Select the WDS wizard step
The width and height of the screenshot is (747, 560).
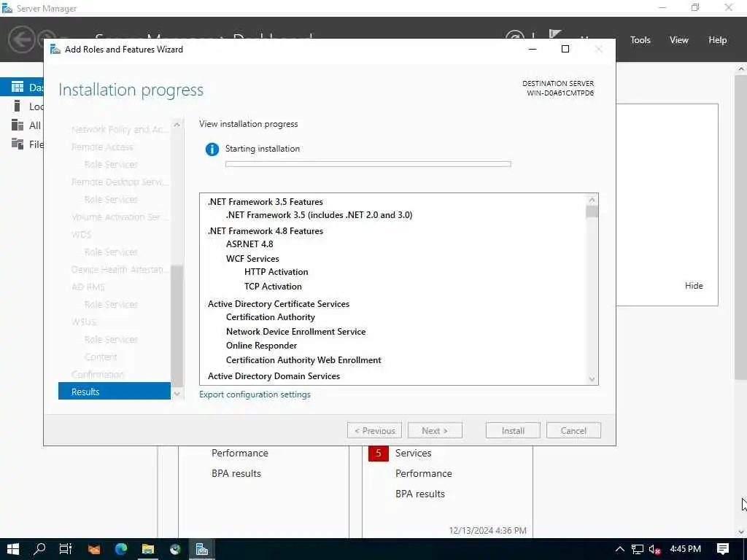point(81,234)
